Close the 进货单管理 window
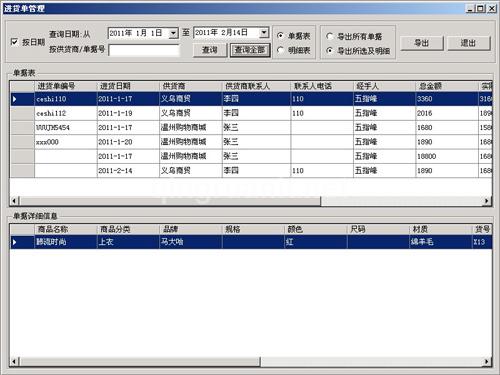The width and height of the screenshot is (500, 375). (492, 8)
